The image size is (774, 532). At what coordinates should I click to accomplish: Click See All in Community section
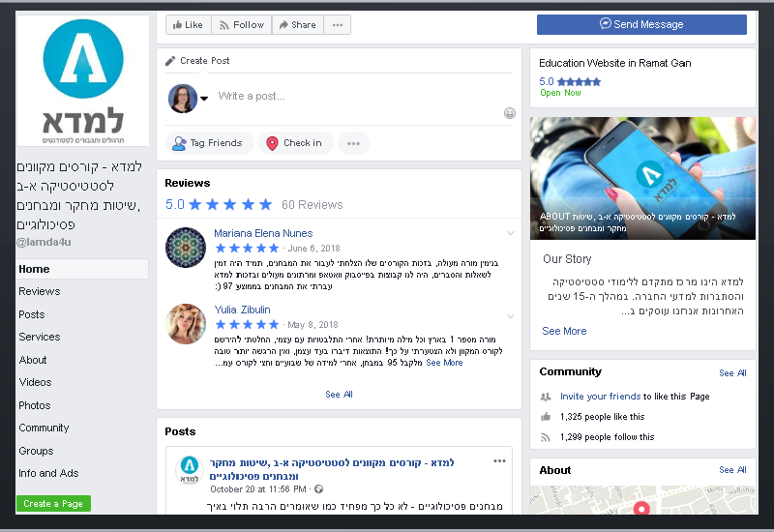pyautogui.click(x=732, y=373)
